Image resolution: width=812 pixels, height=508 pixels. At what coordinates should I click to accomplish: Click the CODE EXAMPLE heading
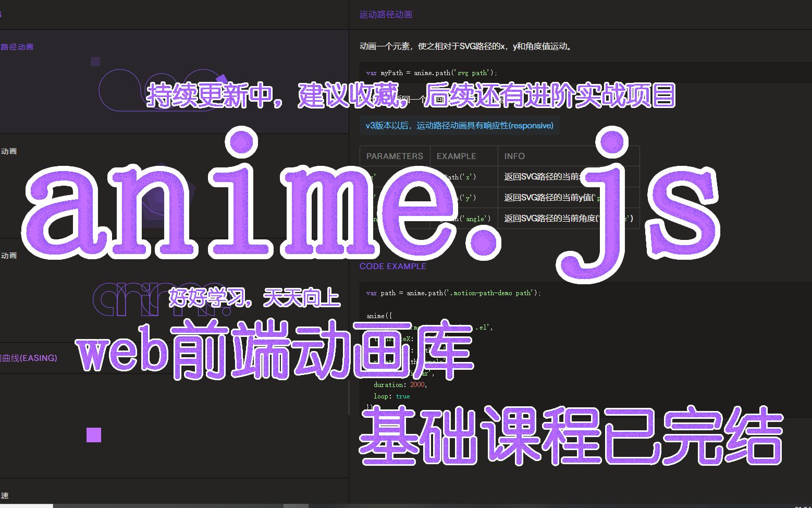392,267
